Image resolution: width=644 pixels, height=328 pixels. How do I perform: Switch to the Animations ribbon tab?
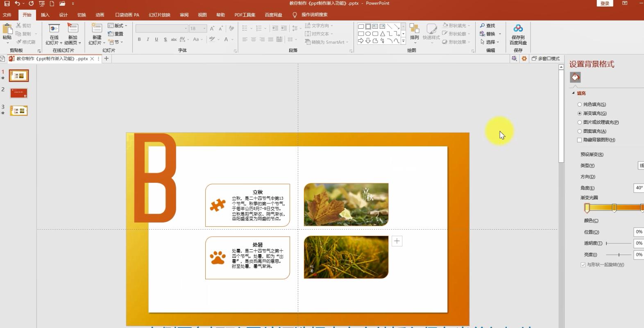(x=100, y=15)
